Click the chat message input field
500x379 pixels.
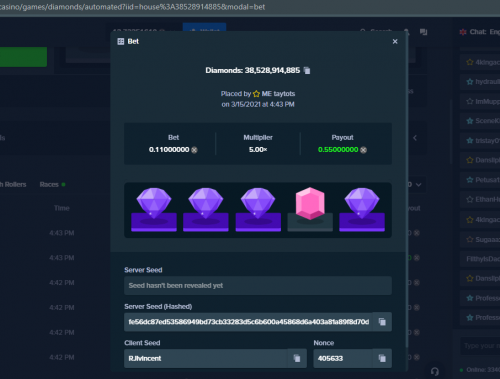click(x=480, y=346)
